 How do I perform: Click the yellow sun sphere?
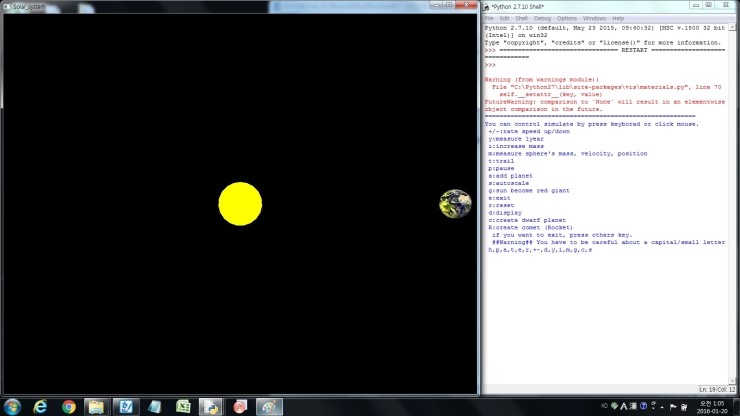[240, 204]
